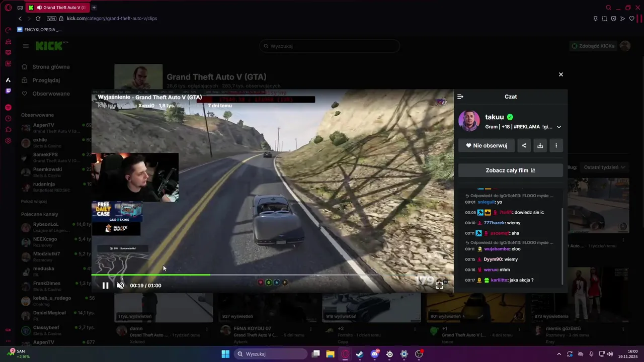Open Steam from taskbar

tap(360, 354)
